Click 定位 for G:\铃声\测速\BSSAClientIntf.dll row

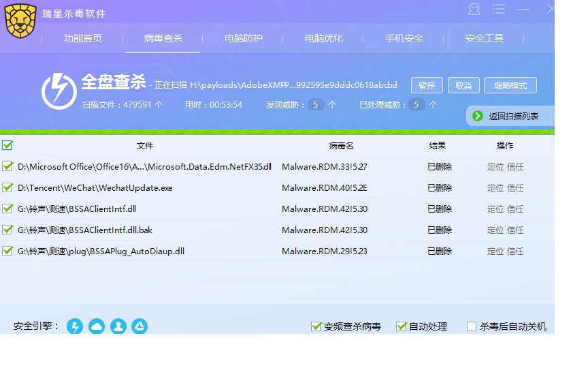click(x=495, y=209)
